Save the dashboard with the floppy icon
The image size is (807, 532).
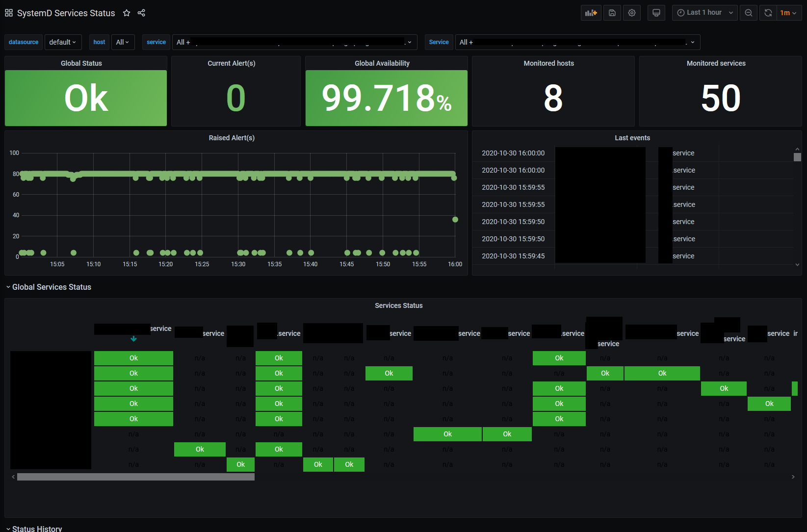tap(612, 13)
